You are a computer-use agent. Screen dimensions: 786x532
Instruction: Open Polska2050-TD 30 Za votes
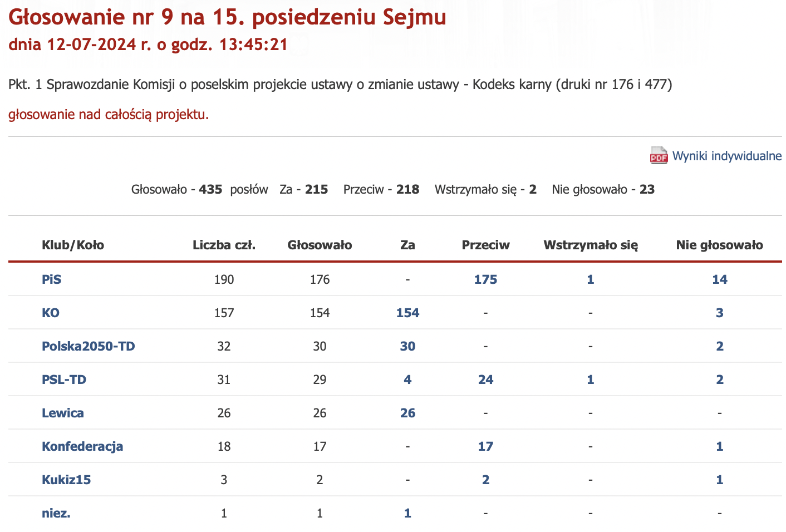[x=407, y=346]
